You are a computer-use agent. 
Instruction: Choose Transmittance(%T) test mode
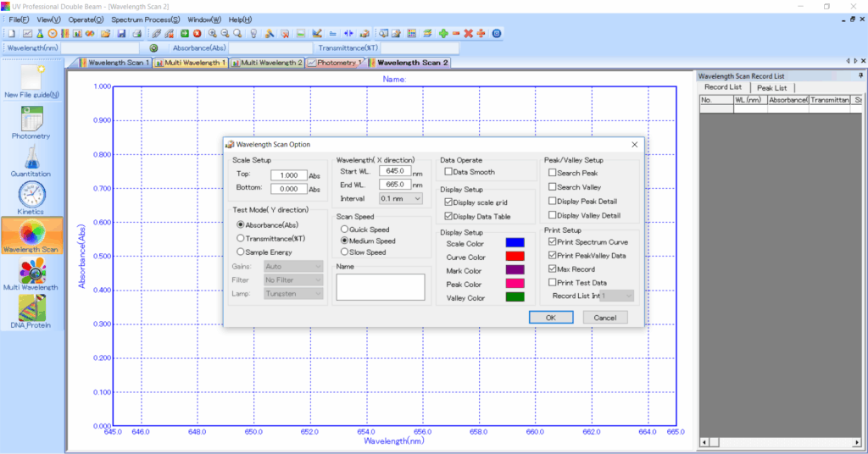(241, 238)
